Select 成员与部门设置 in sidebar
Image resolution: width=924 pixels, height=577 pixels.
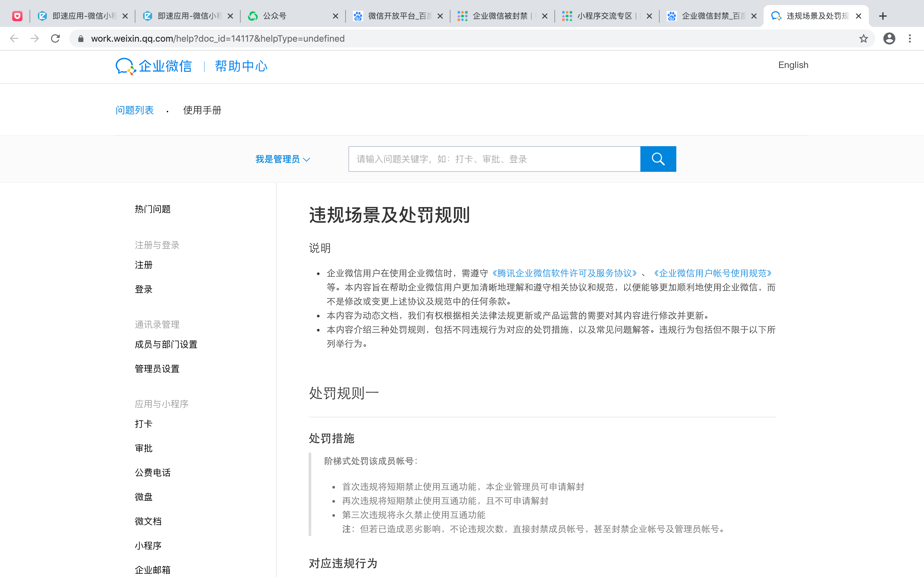[x=166, y=345]
